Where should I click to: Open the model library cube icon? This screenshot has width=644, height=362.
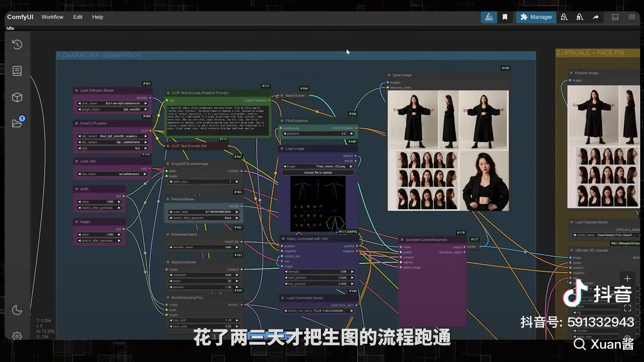pos(17,97)
